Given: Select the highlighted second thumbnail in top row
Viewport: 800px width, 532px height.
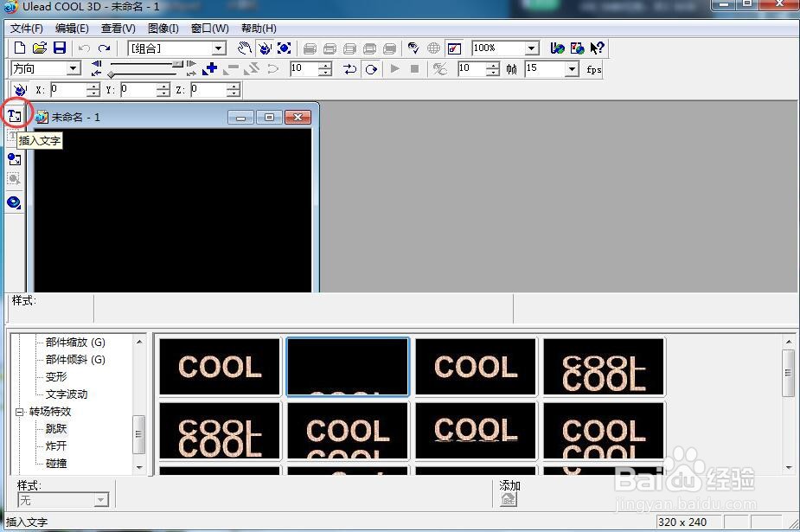Looking at the screenshot, I should tap(348, 367).
